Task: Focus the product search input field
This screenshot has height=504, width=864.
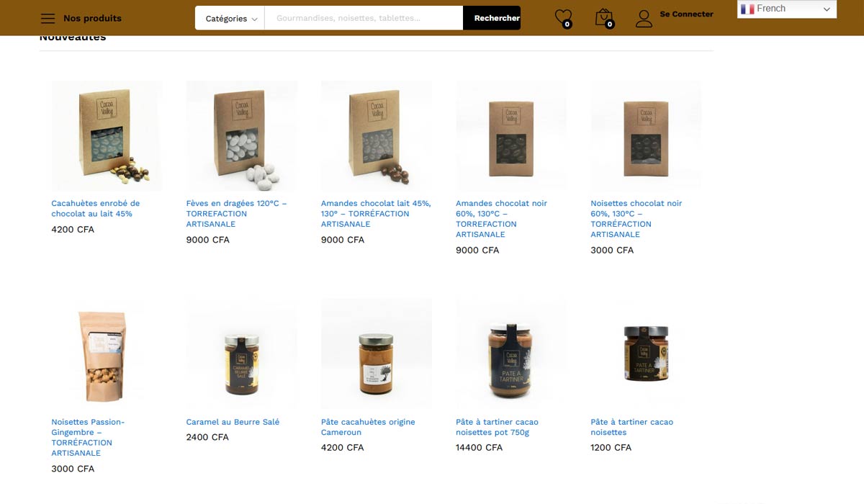Action: click(364, 18)
